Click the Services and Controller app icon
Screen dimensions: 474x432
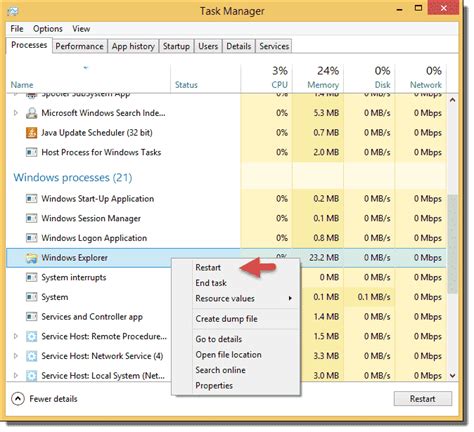point(31,317)
